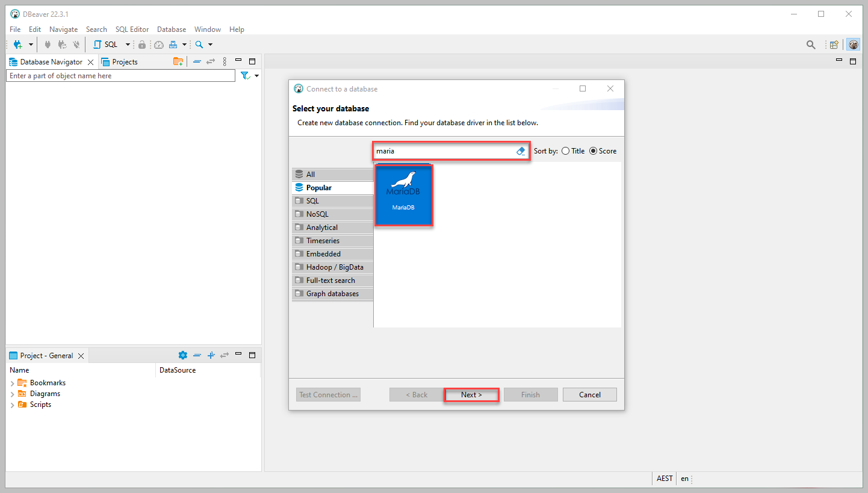Image resolution: width=868 pixels, height=493 pixels.
Task: Click the blue magnifier search icon
Action: [x=199, y=45]
